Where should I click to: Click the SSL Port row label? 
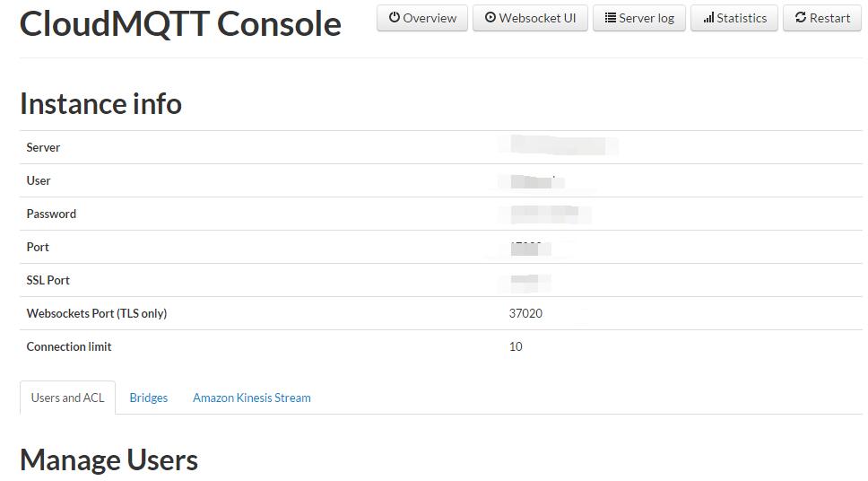click(48, 280)
